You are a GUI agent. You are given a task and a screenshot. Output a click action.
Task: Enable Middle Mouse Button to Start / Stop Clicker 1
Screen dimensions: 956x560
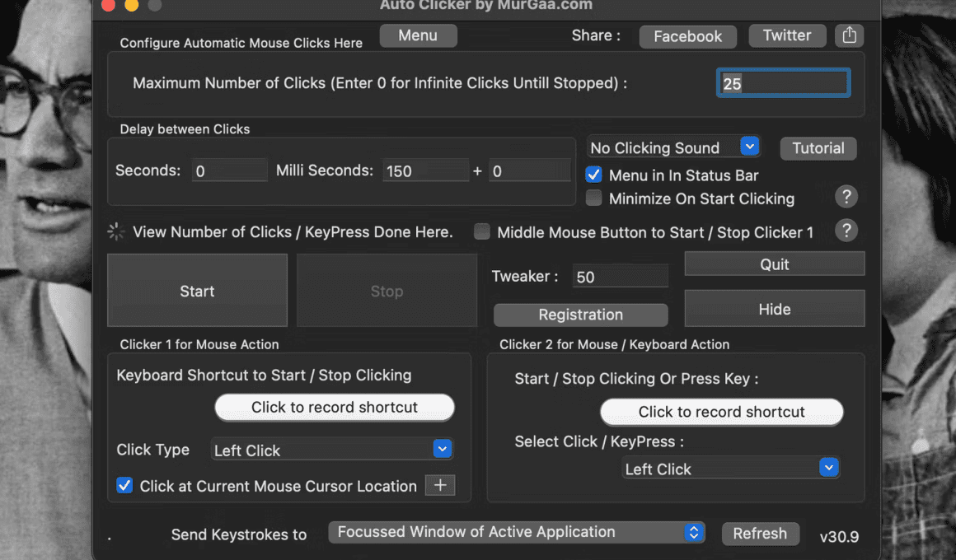click(481, 231)
